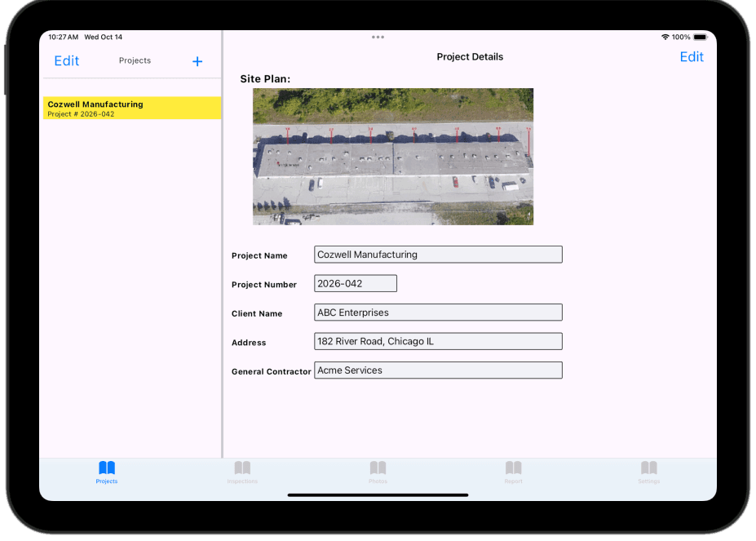Open the Site Plan aerial image
The height and width of the screenshot is (541, 756).
(x=393, y=157)
